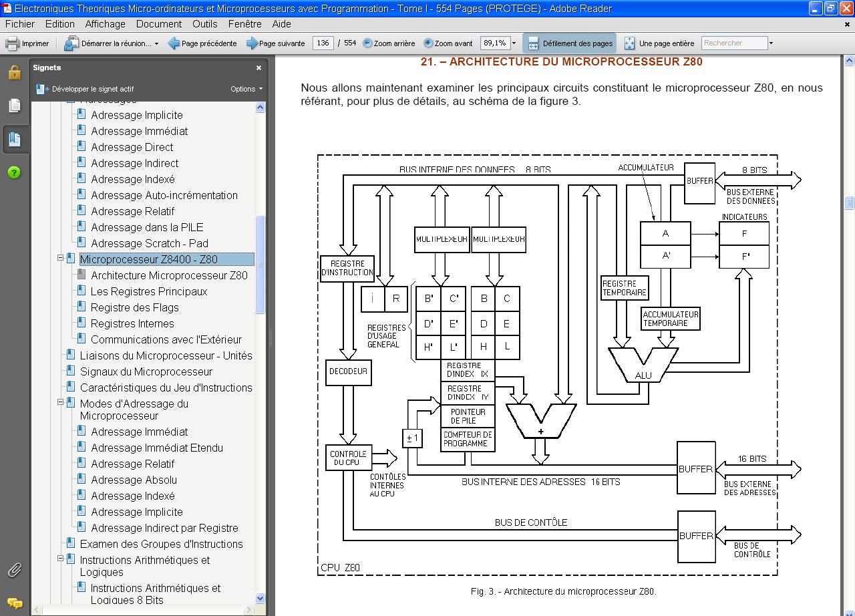855x616 pixels.
Task: Click Zoom arrière minus button
Action: [367, 43]
